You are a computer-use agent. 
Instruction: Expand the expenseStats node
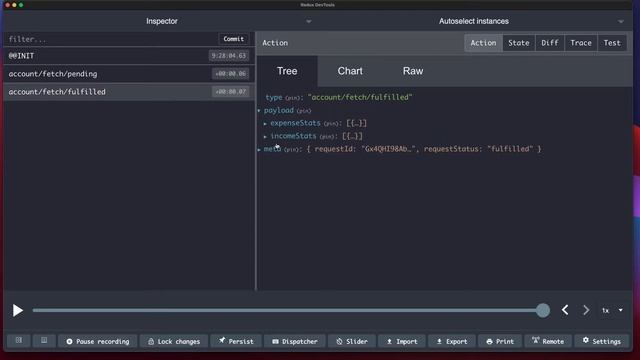[x=265, y=123]
